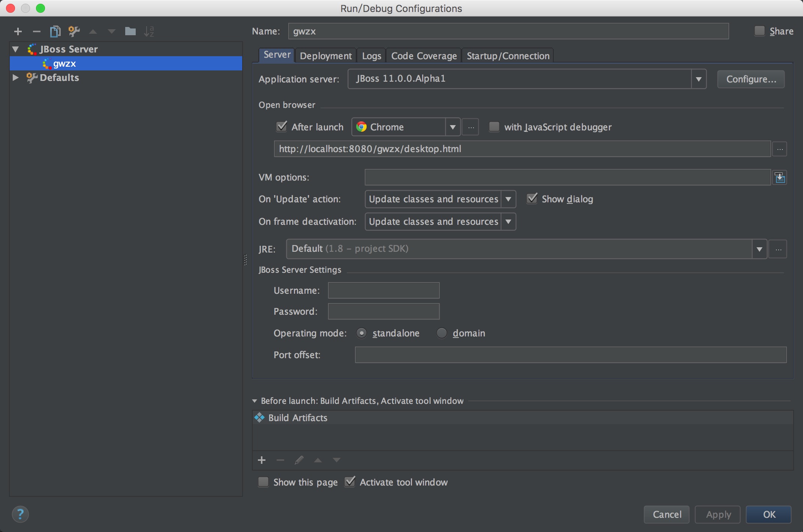Expand VM options editor icon

coord(780,177)
